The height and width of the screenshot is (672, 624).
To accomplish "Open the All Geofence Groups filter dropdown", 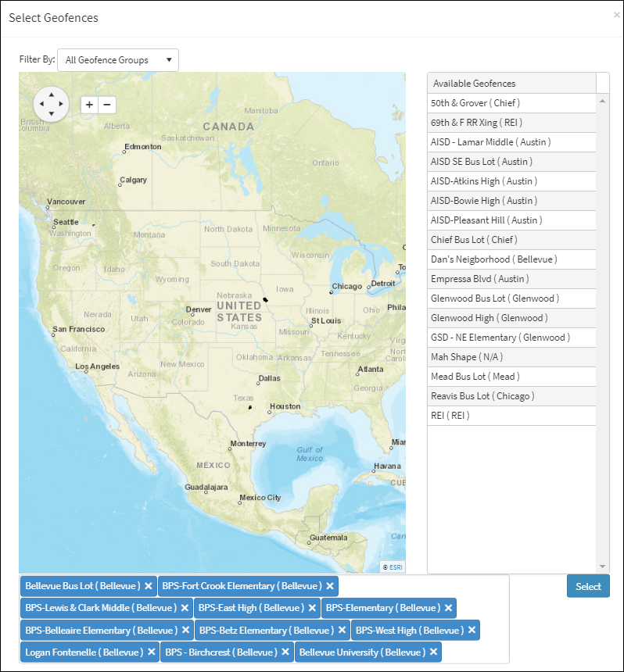I will click(x=118, y=60).
